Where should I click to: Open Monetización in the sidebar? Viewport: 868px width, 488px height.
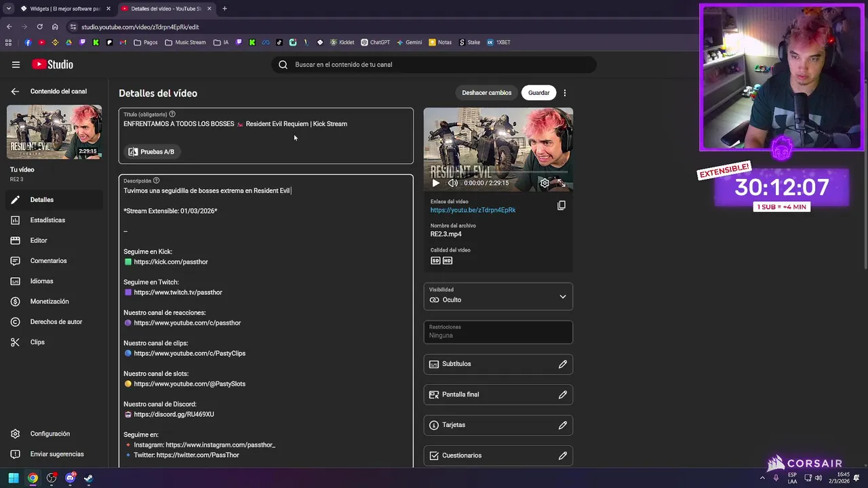tap(54, 302)
